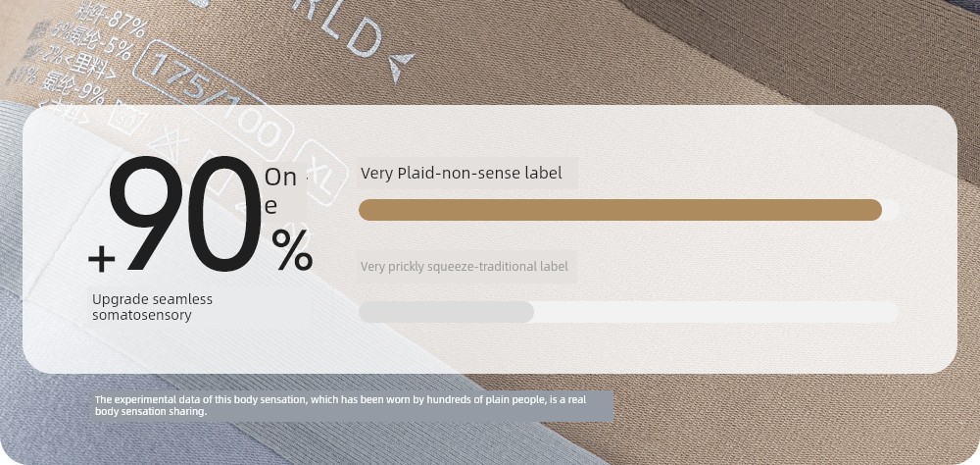Viewport: 980px width, 465px height.
Task: Click the XL size badge on fabric
Action: tap(321, 174)
